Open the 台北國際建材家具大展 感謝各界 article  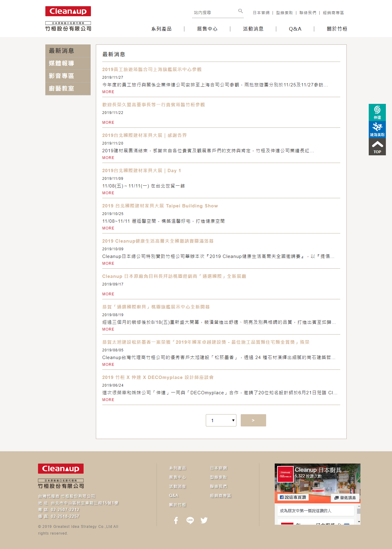tap(145, 135)
